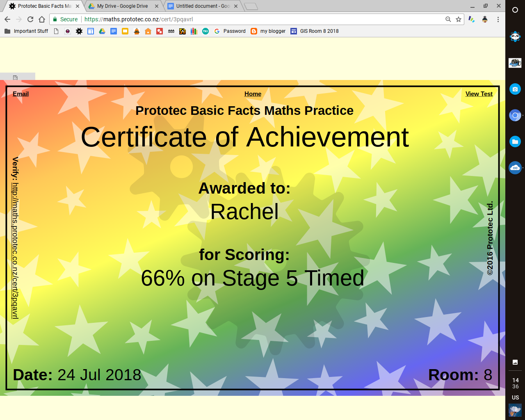The width and height of the screenshot is (525, 420).
Task: Open the Important Stuff bookmarks folder
Action: coord(26,31)
